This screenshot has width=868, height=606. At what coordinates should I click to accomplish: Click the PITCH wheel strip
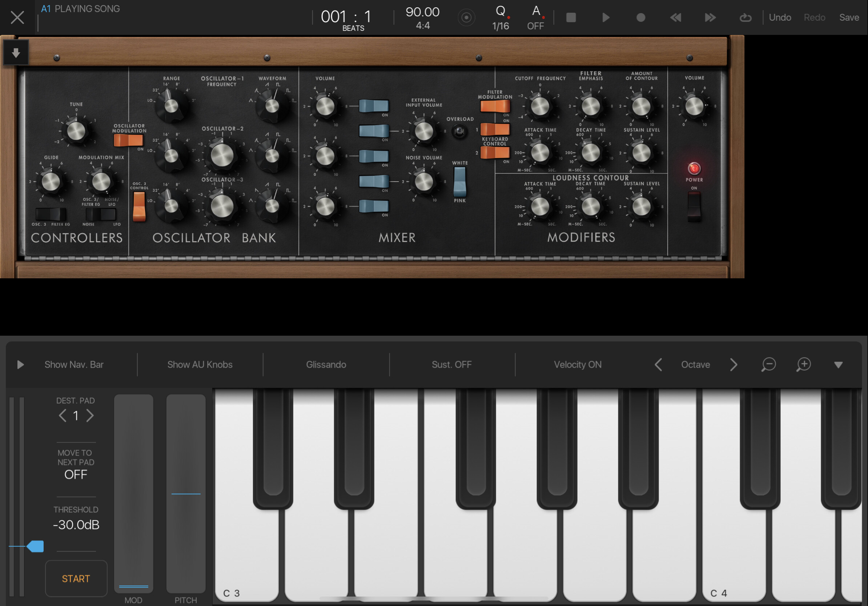[186, 493]
